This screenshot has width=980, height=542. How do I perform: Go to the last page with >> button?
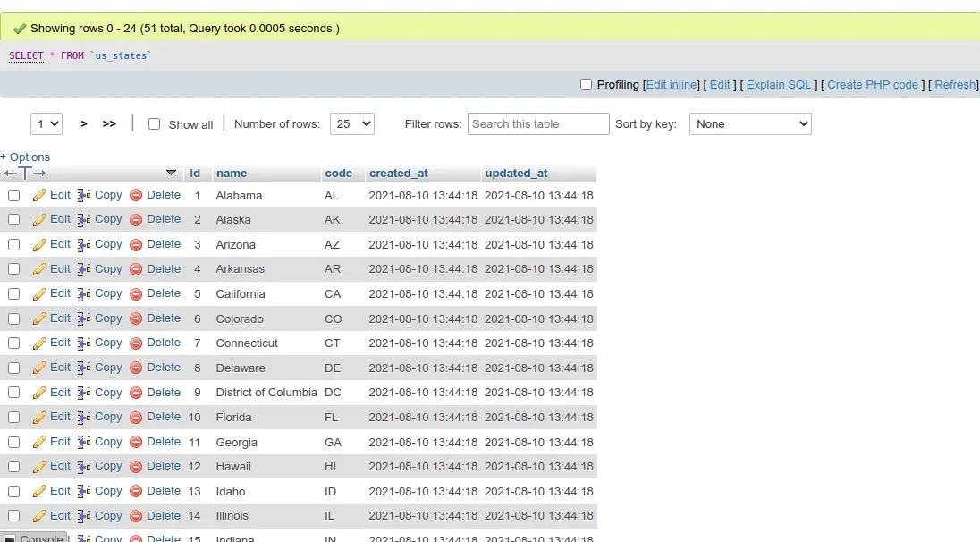[x=109, y=124]
